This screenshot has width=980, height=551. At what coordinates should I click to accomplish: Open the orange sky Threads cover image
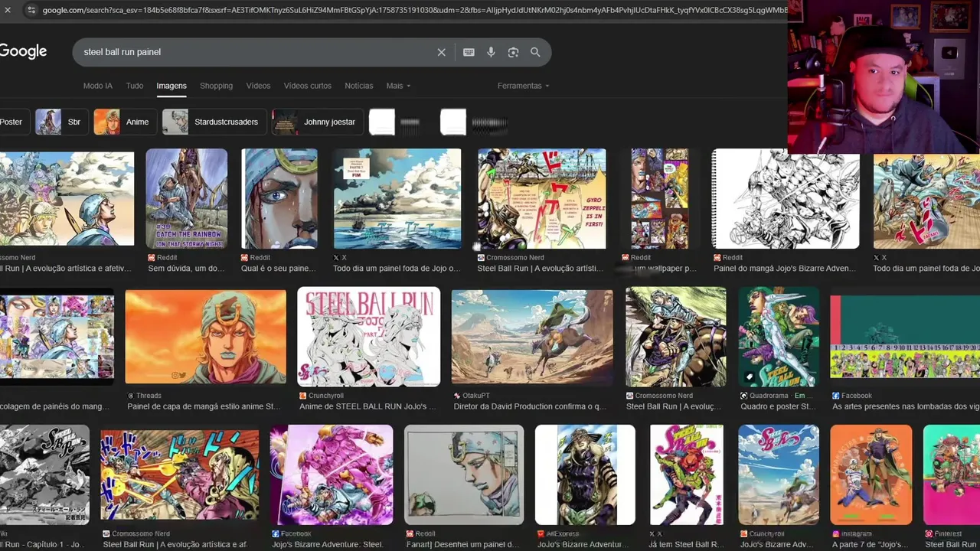tap(205, 337)
